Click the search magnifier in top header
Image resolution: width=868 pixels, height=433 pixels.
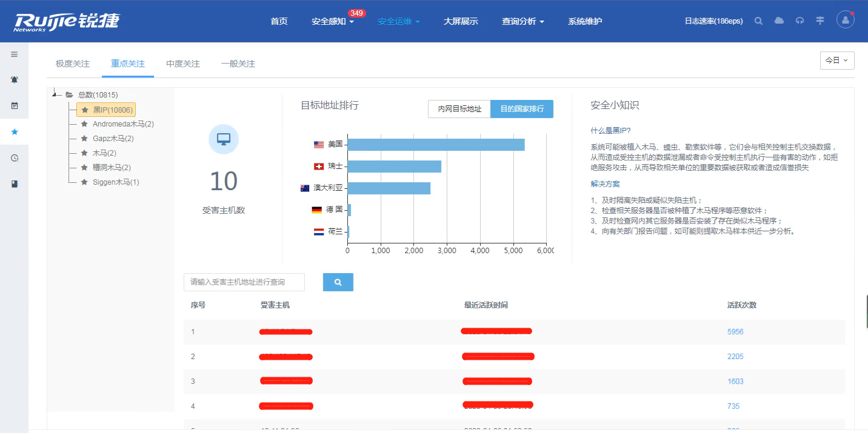(x=758, y=21)
